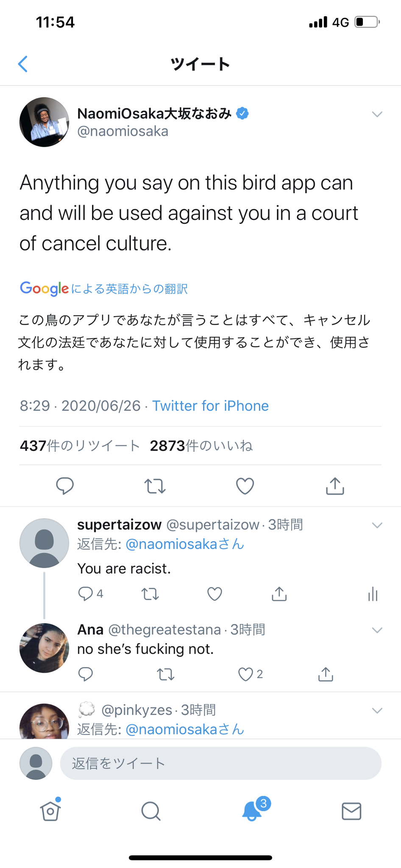Open @naomiosaka mention in supertaizow's reply
Screen dimensions: 401x868
point(185,544)
